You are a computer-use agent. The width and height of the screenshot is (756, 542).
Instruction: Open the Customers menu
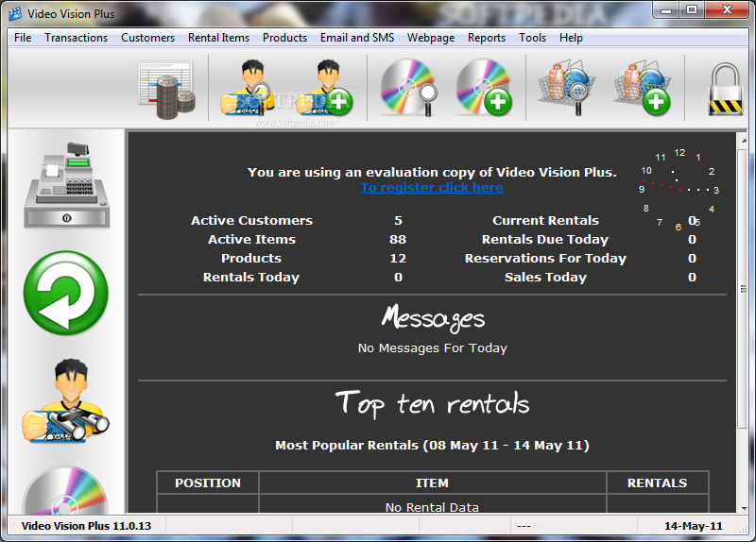click(x=148, y=38)
